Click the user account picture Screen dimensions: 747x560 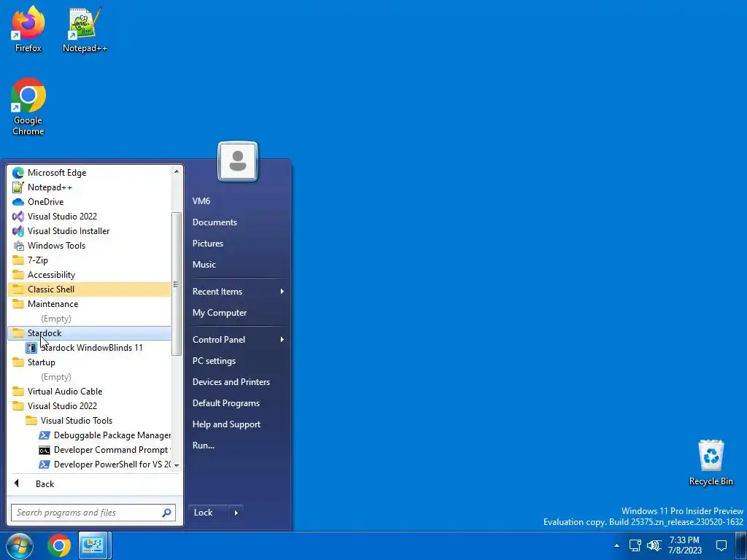click(x=238, y=161)
